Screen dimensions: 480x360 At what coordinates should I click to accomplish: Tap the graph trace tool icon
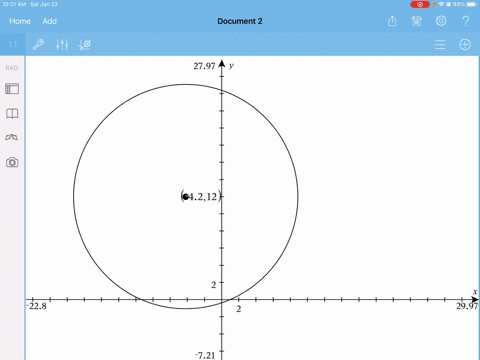(x=85, y=44)
